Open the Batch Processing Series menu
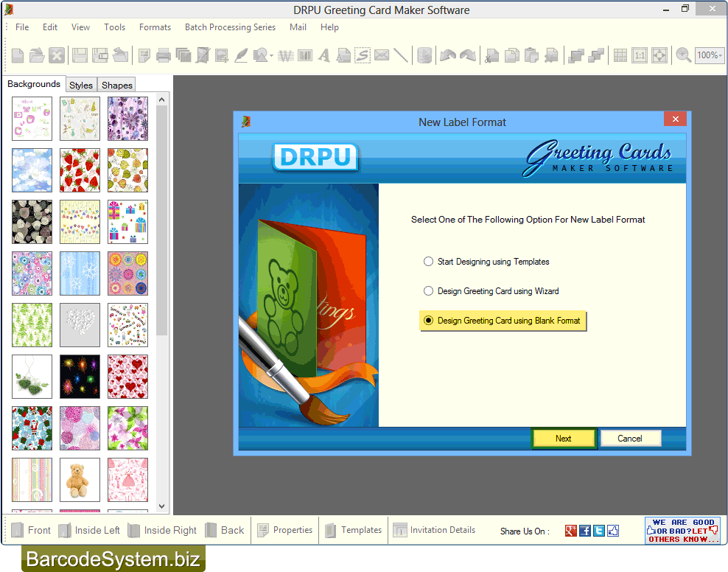 [x=230, y=27]
